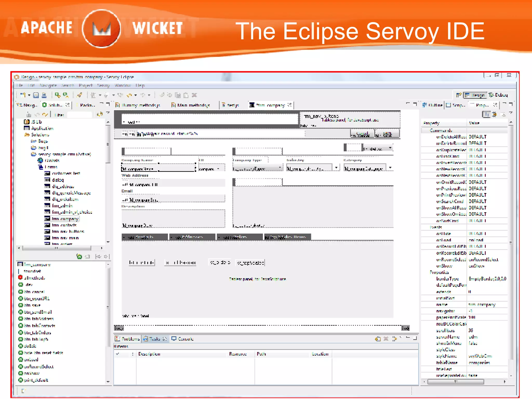Image resolution: width=532 pixels, height=399 pixels.
Task: Open the Undo history dropdown arrow
Action: coord(136,95)
